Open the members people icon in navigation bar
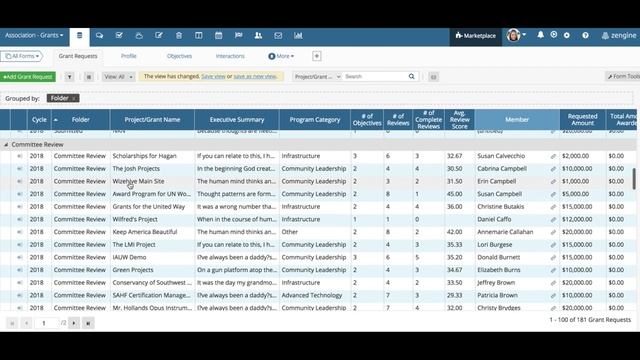The width and height of the screenshot is (640, 360). coord(258,36)
